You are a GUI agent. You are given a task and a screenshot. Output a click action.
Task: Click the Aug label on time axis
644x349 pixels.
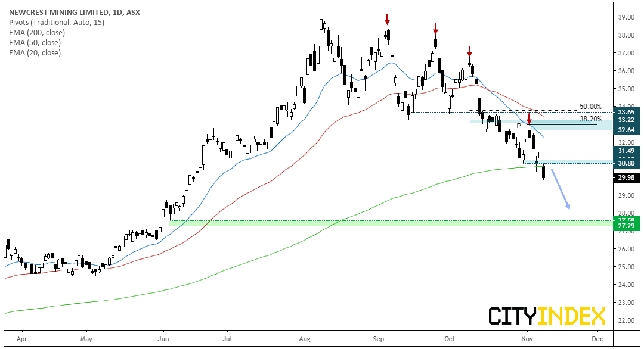tap(305, 339)
